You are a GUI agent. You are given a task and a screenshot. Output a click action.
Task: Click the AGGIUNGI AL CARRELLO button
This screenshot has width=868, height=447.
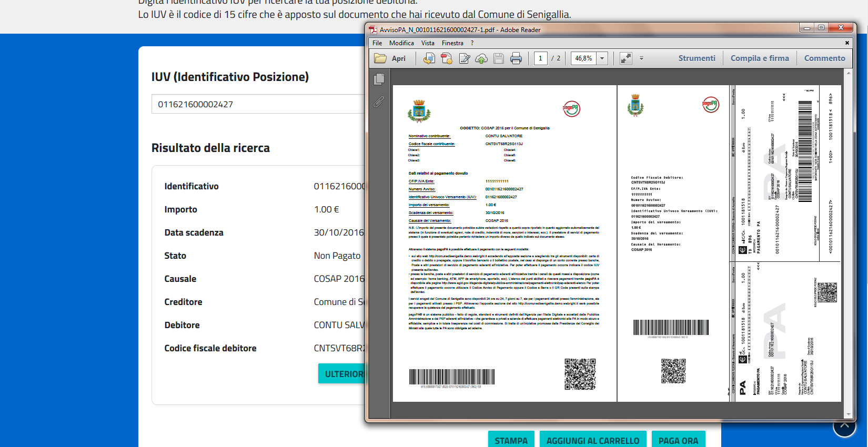click(x=593, y=440)
